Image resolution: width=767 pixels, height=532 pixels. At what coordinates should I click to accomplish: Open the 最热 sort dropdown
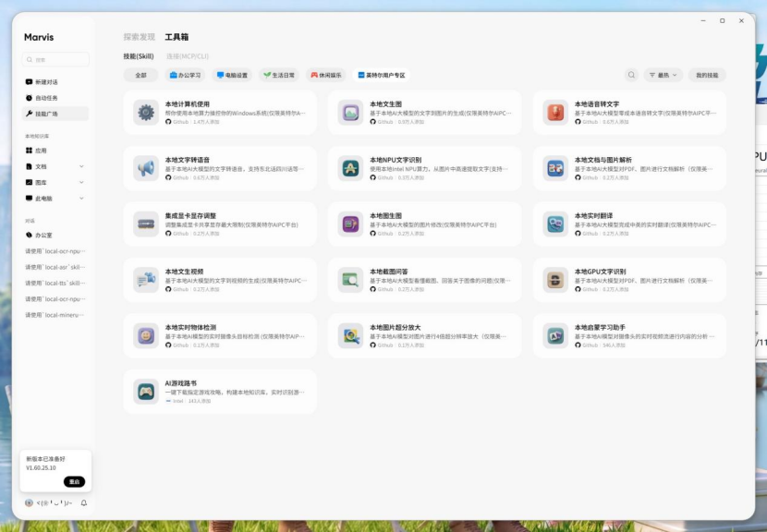pos(663,75)
